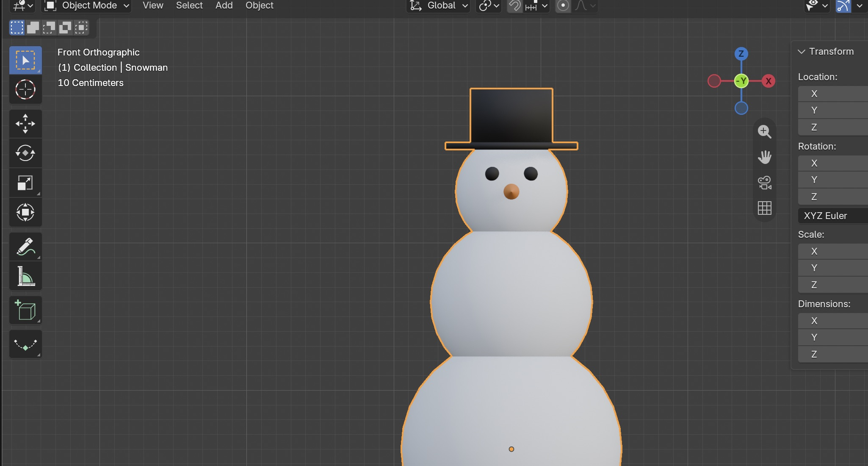Click the pan hand icon
The height and width of the screenshot is (466, 868).
pos(764,157)
